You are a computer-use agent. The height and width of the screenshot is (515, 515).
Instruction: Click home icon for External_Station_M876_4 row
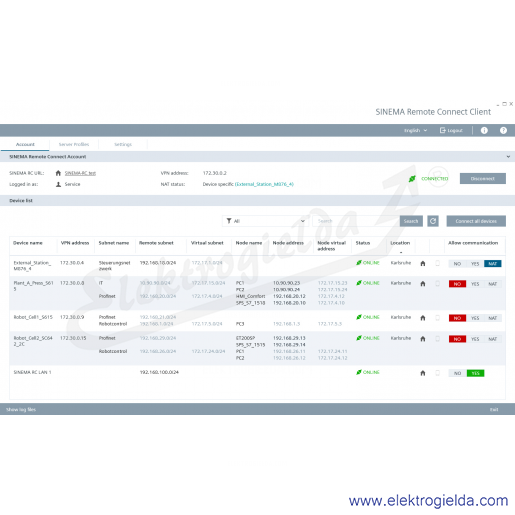click(x=423, y=264)
